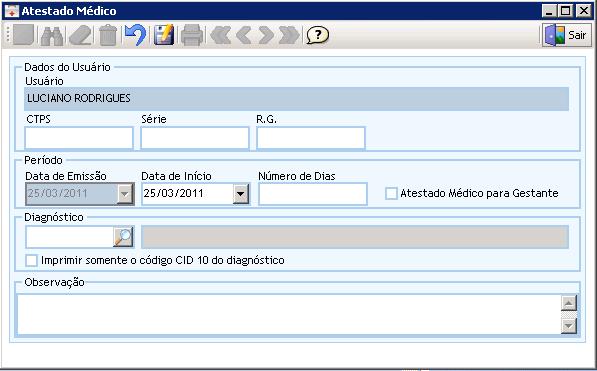Maximize the Atestado Médico window
The width and height of the screenshot is (597, 371).
[565, 11]
